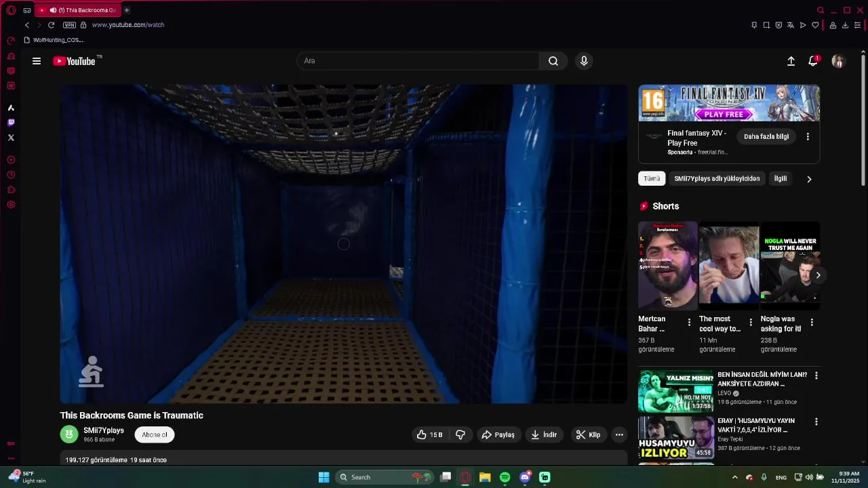868x488 pixels.
Task: Click the video player area
Action: (344, 244)
